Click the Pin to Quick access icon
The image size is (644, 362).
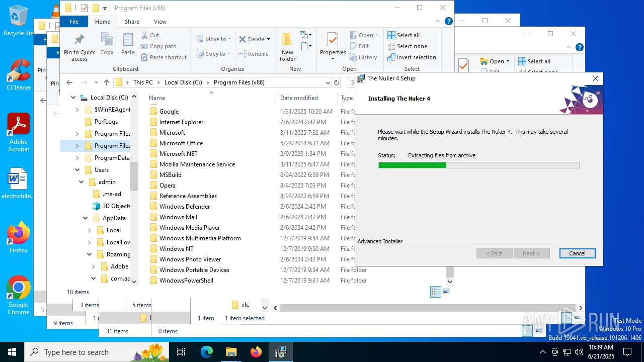tap(79, 47)
